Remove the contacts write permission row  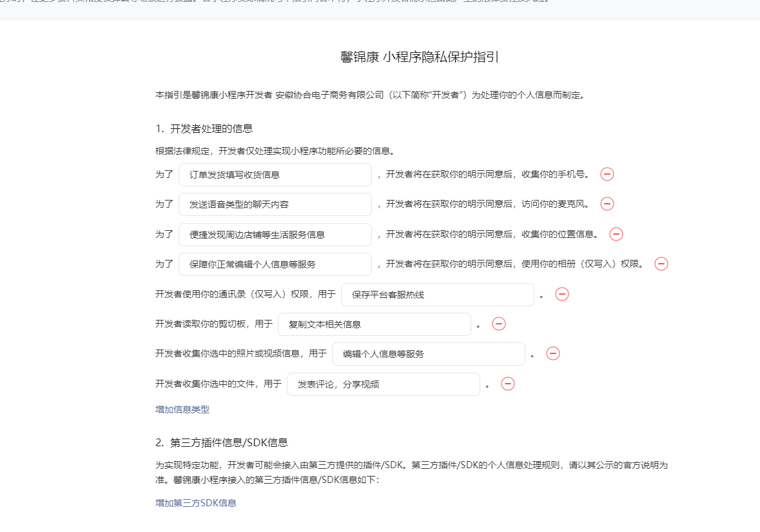561,294
